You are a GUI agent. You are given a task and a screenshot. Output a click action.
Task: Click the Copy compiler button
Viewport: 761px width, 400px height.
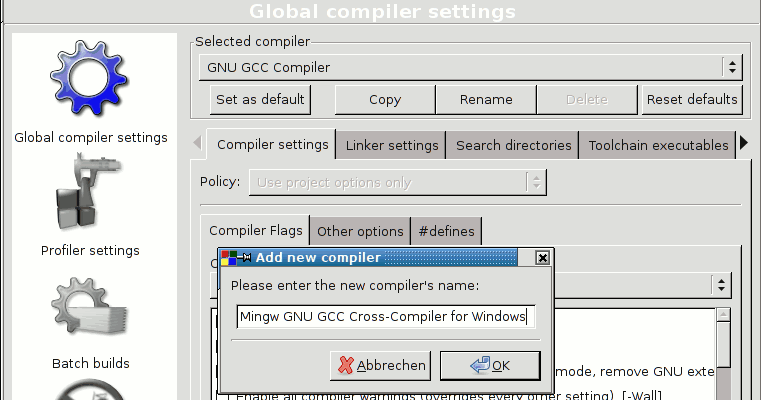(385, 100)
